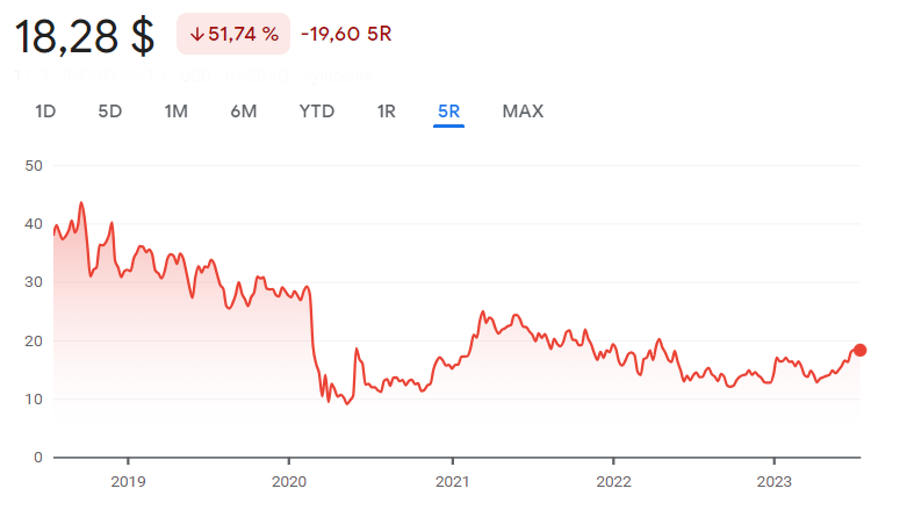
Task: Select the 2020 marker on time axis
Action: tap(288, 481)
